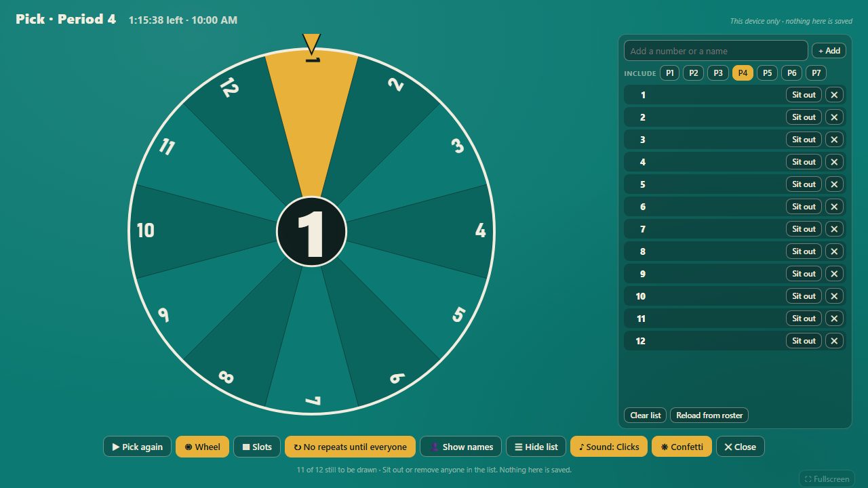This screenshot has width=868, height=488.
Task: Click Reload from roster button
Action: pyautogui.click(x=709, y=415)
